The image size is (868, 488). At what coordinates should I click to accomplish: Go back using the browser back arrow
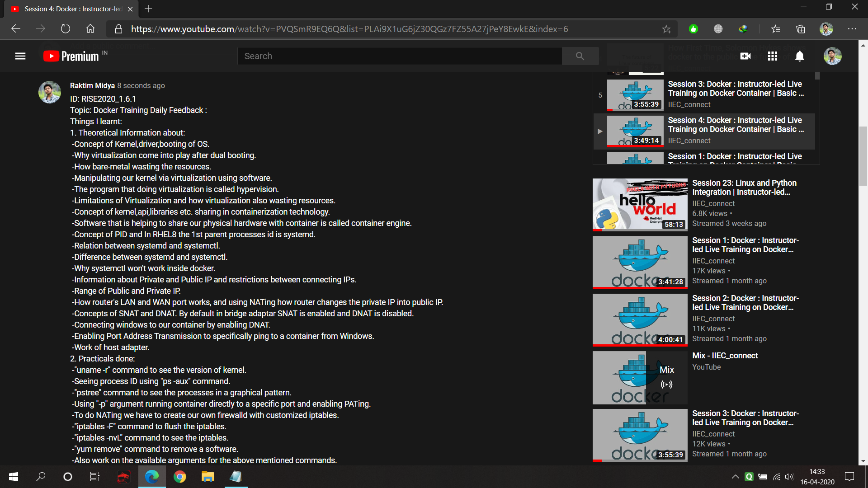(x=16, y=29)
